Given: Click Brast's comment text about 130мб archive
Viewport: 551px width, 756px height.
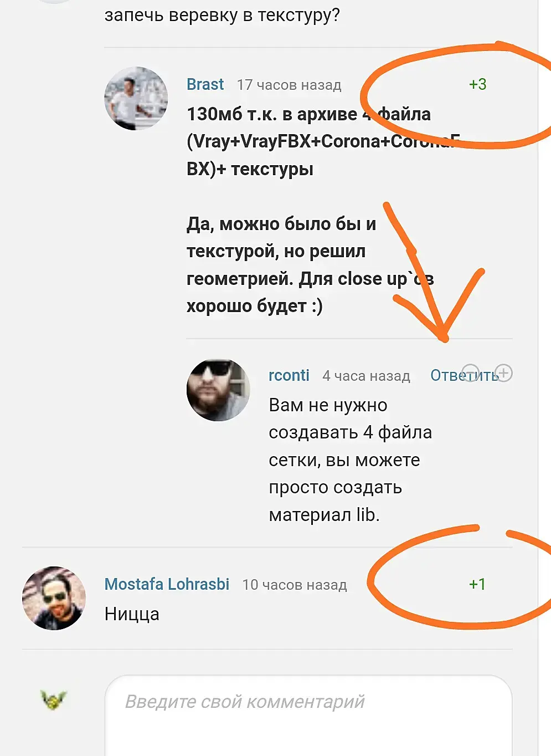Looking at the screenshot, I should pyautogui.click(x=324, y=210).
